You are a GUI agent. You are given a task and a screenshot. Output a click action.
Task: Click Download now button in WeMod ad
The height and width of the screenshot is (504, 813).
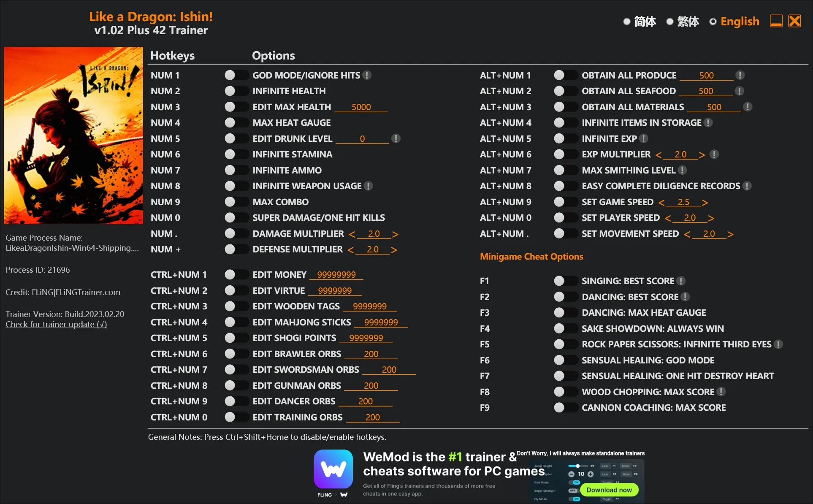609,490
